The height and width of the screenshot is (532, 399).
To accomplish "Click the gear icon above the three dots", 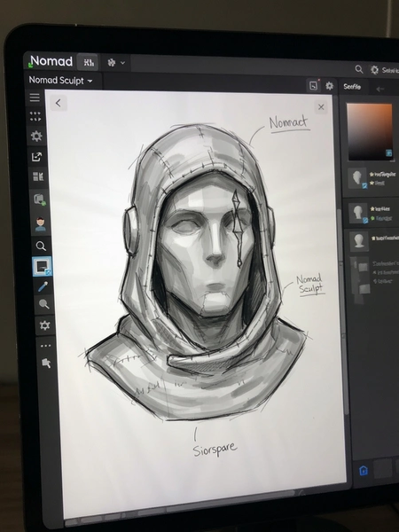I will [45, 325].
